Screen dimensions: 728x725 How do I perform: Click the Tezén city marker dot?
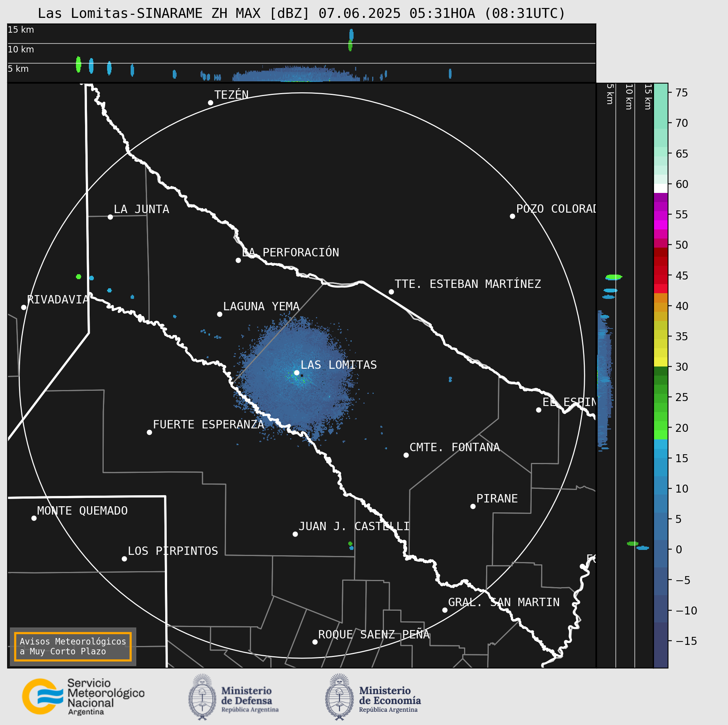(x=210, y=103)
